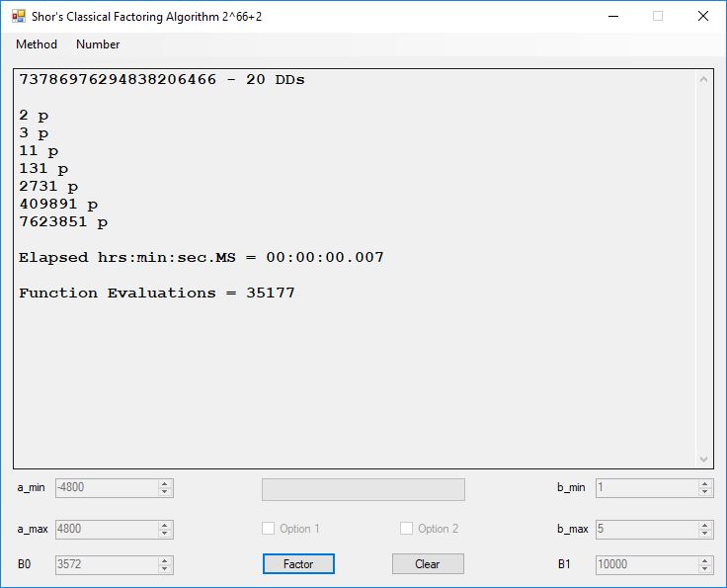Toggle the Option 1 checkbox
This screenshot has height=588, width=727.
[x=269, y=529]
